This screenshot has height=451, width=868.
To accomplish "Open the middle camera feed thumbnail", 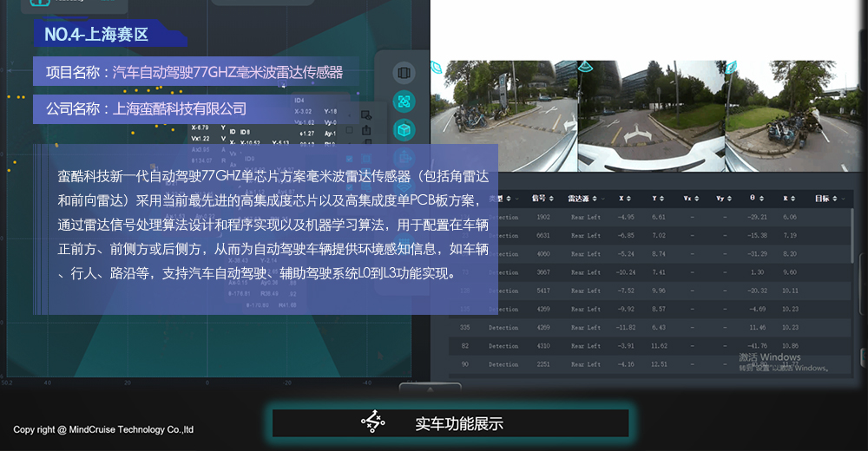I will click(x=651, y=116).
